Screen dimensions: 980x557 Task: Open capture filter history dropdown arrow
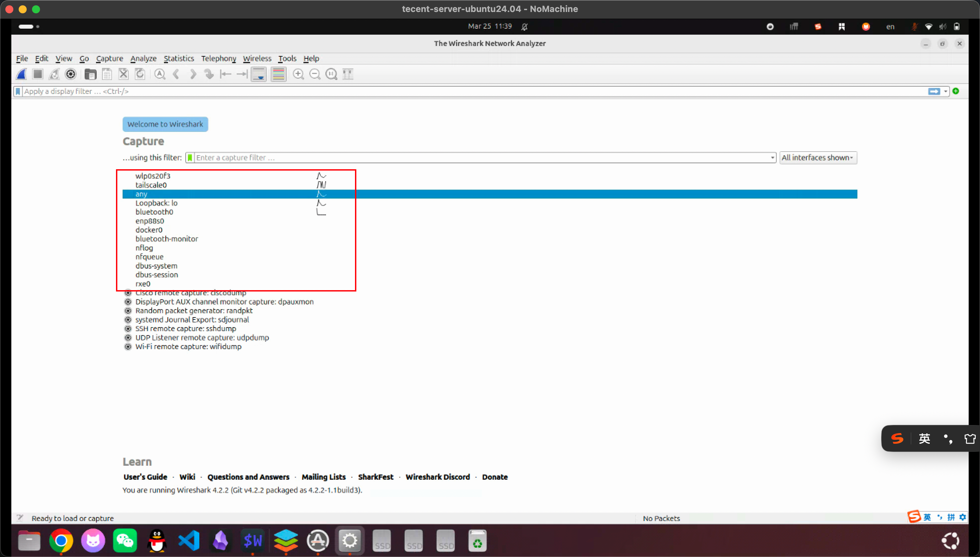(772, 158)
